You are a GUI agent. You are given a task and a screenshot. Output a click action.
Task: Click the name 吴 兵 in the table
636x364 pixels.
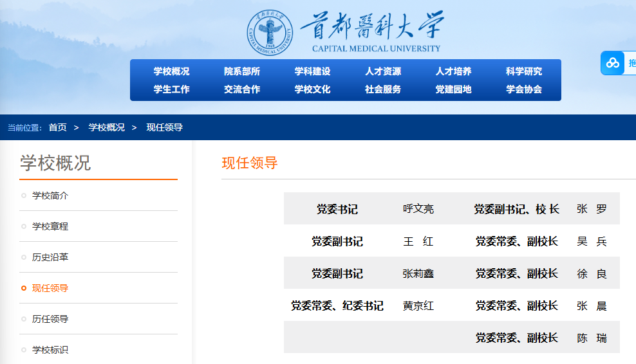click(592, 242)
